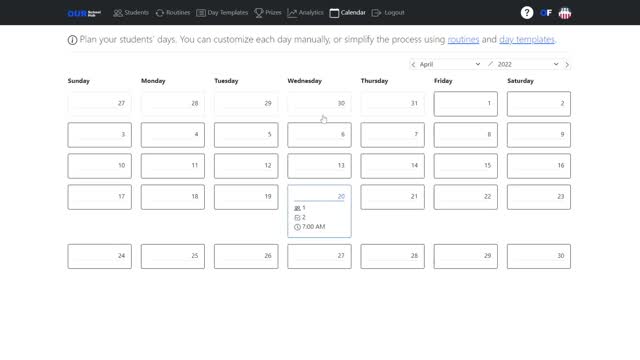640x360 pixels.
Task: Select Friday April 1 cell
Action: click(x=466, y=104)
